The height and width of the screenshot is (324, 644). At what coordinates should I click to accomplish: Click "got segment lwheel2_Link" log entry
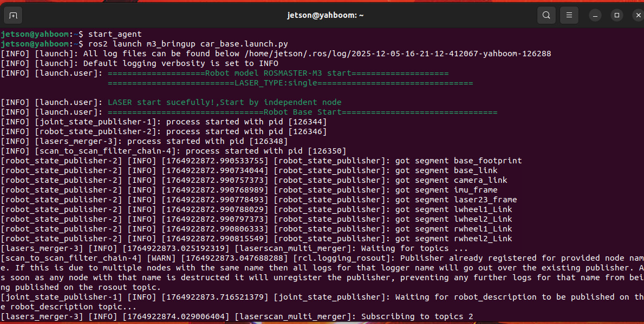coord(453,220)
